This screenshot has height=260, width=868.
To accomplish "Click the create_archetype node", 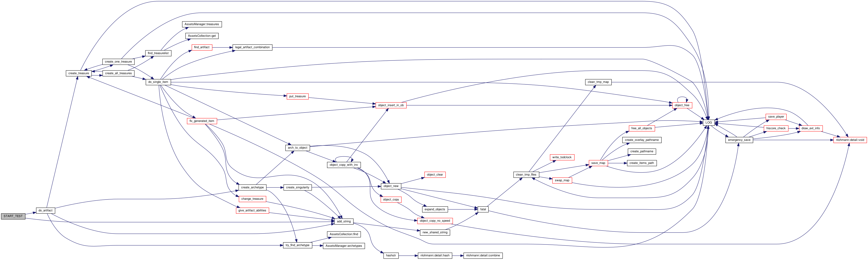I will point(252,187).
